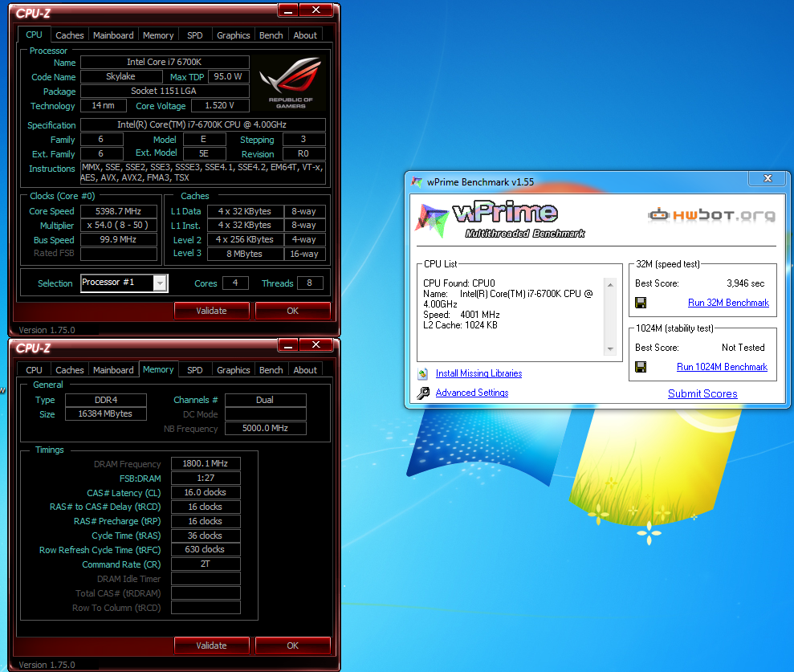
Task: Click the 32M Best Score 3,946 sec
Action: click(745, 283)
